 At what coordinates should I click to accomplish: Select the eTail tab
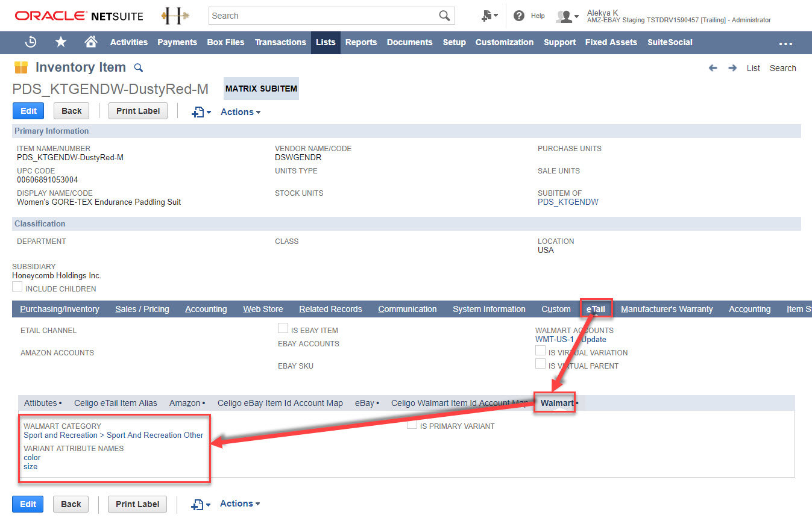click(x=596, y=309)
